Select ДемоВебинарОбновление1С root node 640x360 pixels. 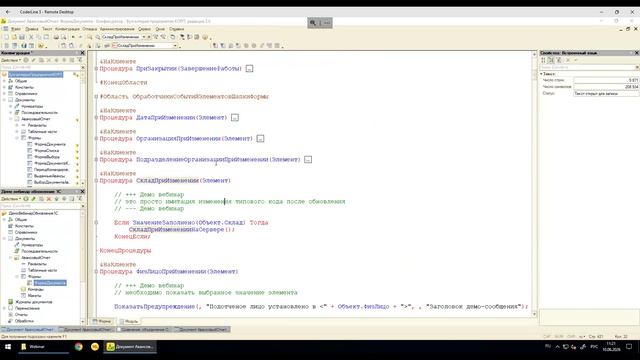point(33,213)
